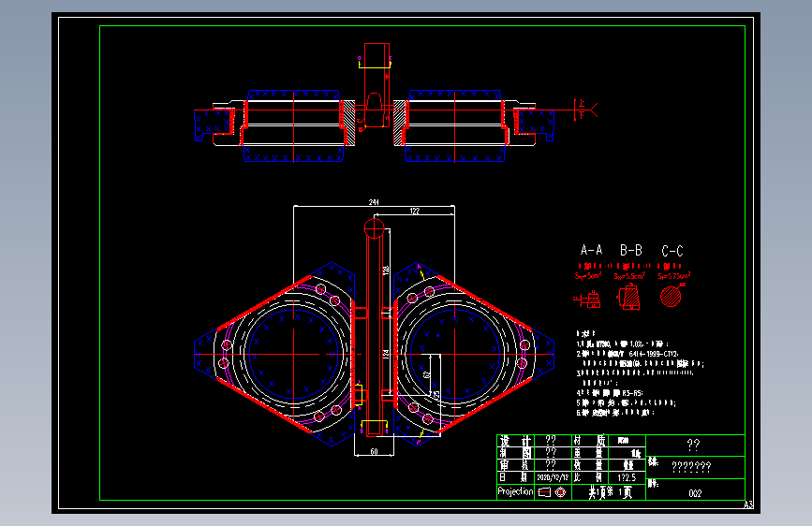The image size is (812, 526).
Task: Click the page count cell 共1页第1页
Action: 610,492
